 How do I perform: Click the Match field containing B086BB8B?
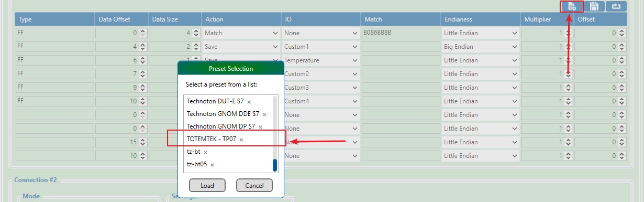pyautogui.click(x=400, y=33)
